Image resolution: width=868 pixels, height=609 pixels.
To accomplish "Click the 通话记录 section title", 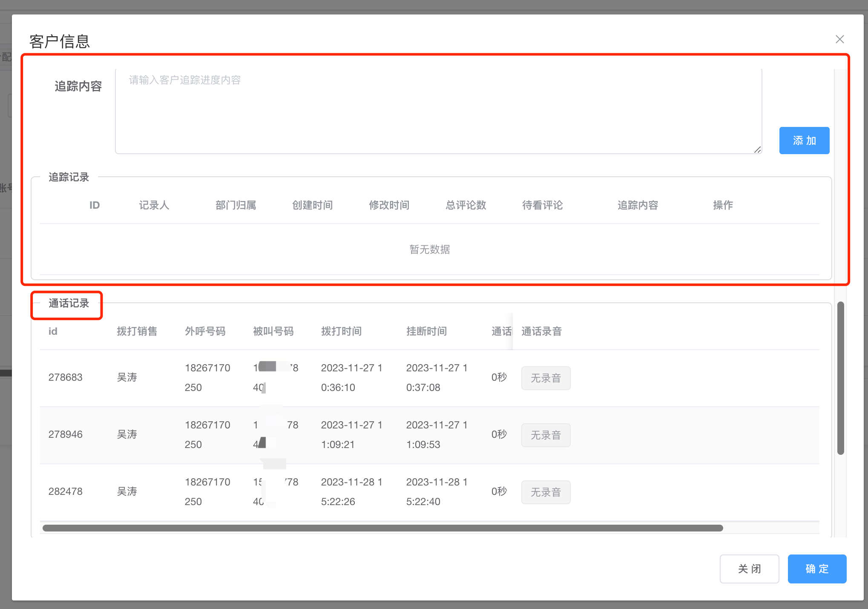I will pos(69,303).
